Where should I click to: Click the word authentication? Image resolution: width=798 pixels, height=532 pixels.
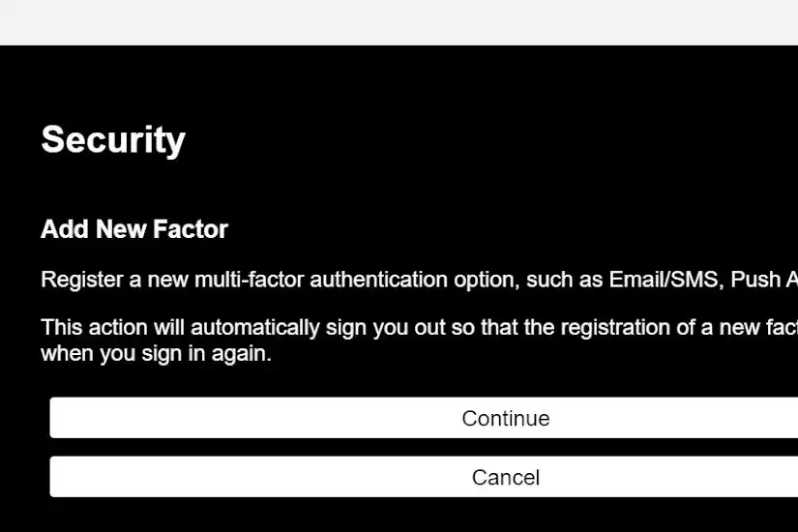[x=378, y=280]
